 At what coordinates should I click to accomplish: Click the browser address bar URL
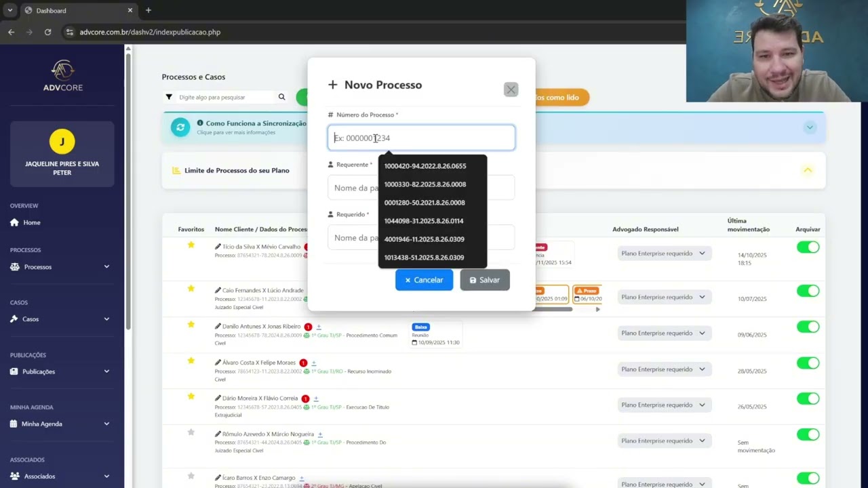tap(150, 32)
